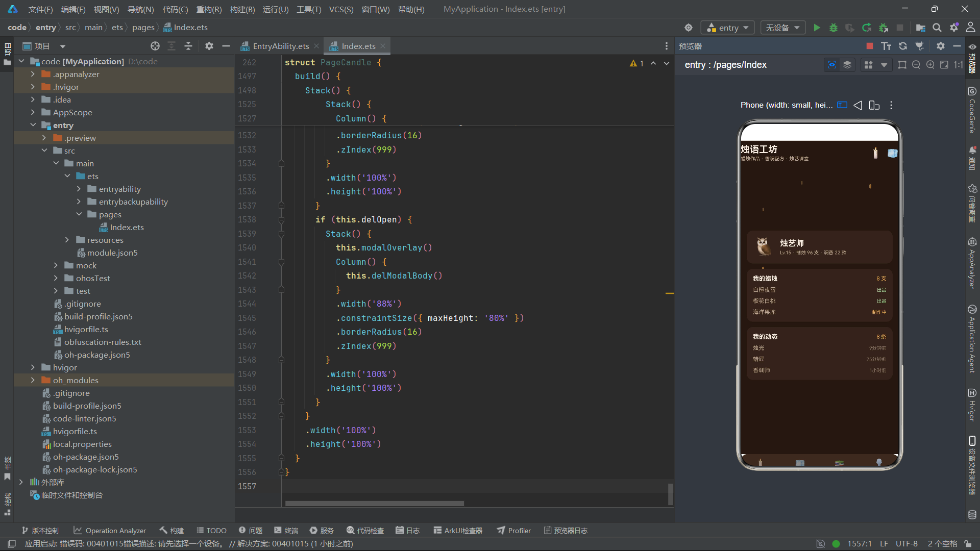This screenshot has width=980, height=551.
Task: Open the preview multi-profile grid dropdown
Action: [875, 65]
